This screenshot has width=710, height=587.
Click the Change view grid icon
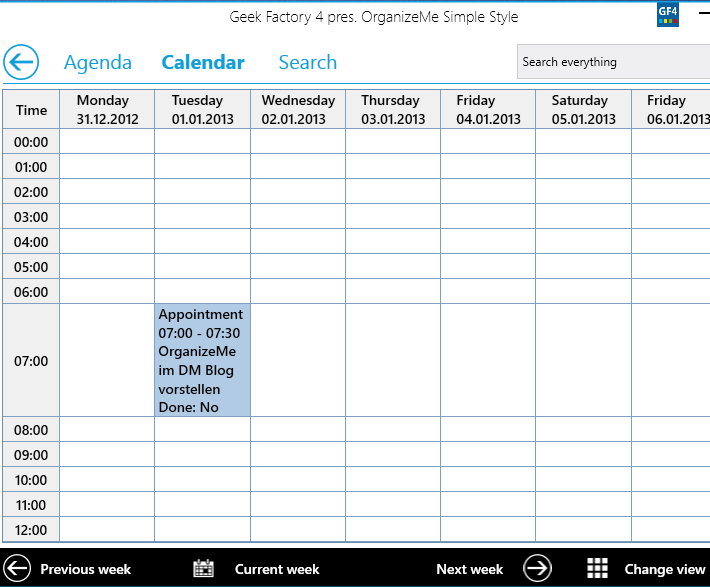597,568
